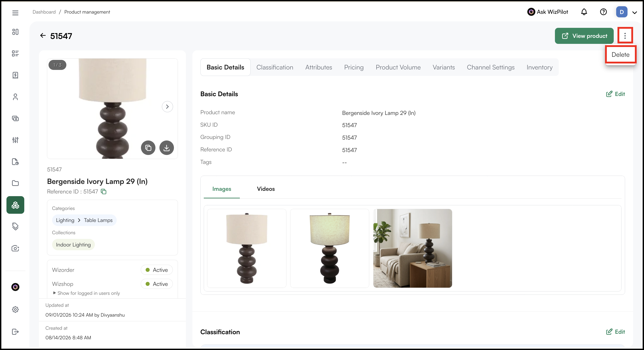Image resolution: width=644 pixels, height=350 pixels.
Task: Open the Videos media tab
Action: pos(266,189)
